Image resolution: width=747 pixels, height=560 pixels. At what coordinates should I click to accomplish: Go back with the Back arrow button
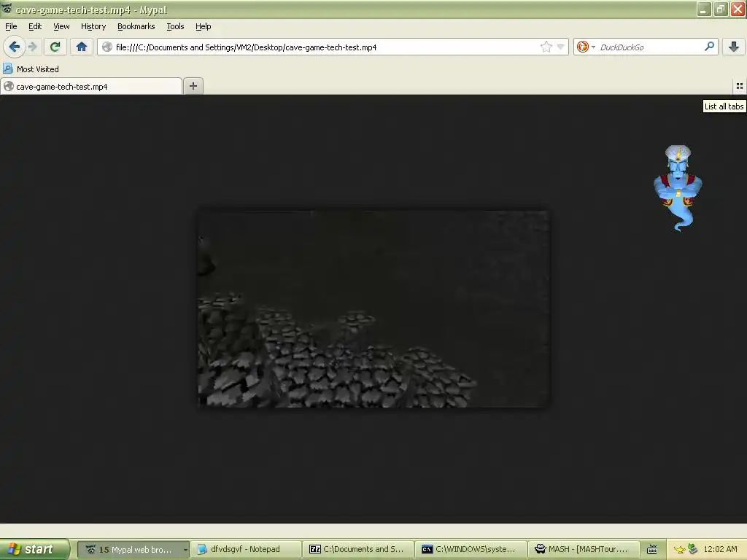(x=15, y=47)
